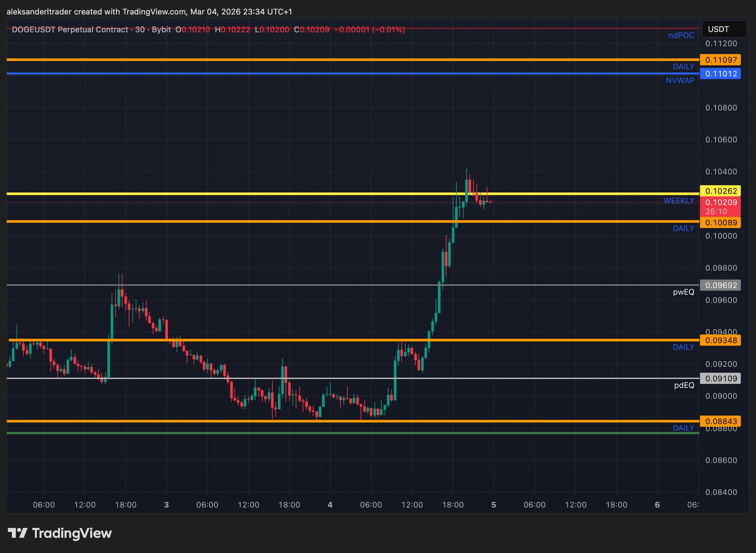Viewport: 756px width, 553px height.
Task: Select the 0.08843 daily support label
Action: 720,421
